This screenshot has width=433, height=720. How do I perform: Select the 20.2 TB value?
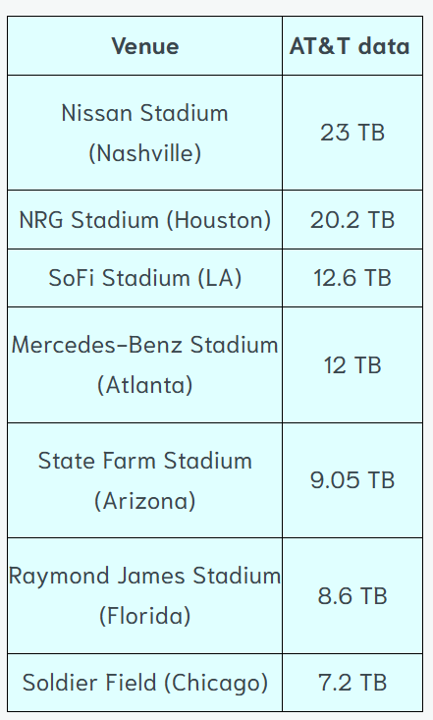click(352, 220)
